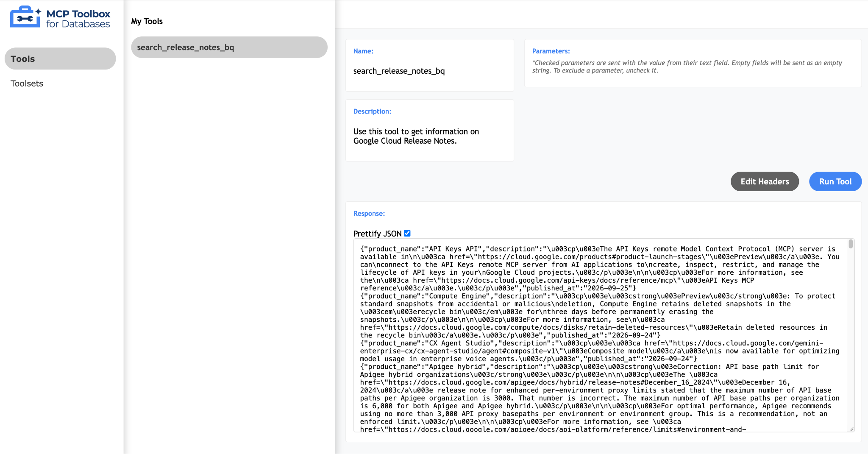Open the Edit Headers dialog
The width and height of the screenshot is (868, 454).
[x=765, y=181]
